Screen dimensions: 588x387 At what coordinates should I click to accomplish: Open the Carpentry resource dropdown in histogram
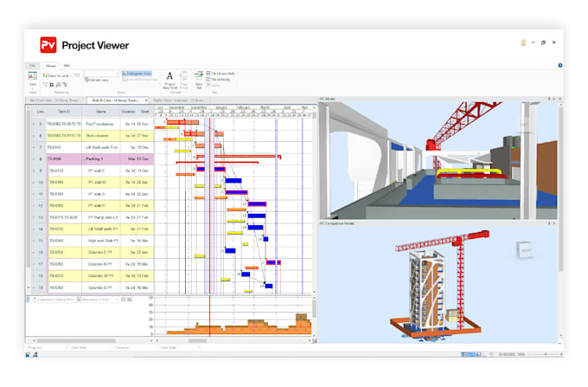pyautogui.click(x=54, y=300)
